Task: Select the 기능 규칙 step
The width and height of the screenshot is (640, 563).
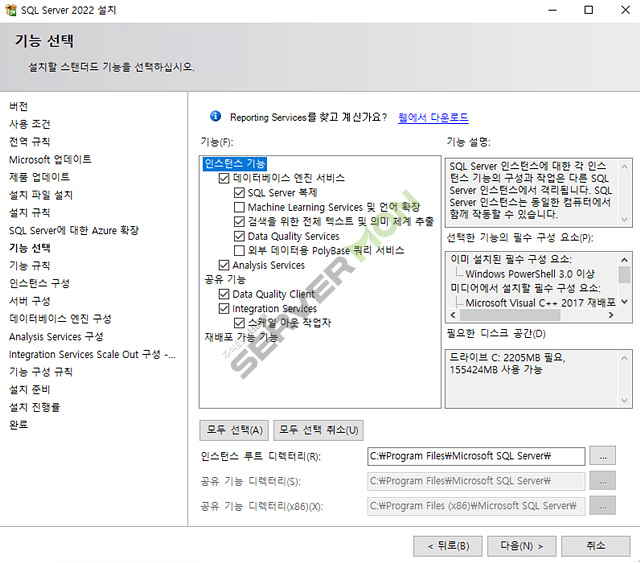Action: tap(30, 265)
